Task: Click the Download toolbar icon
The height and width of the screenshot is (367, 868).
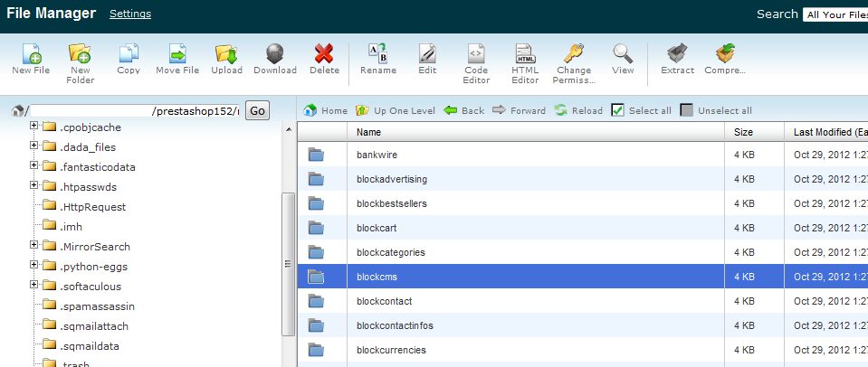Action: [275, 54]
